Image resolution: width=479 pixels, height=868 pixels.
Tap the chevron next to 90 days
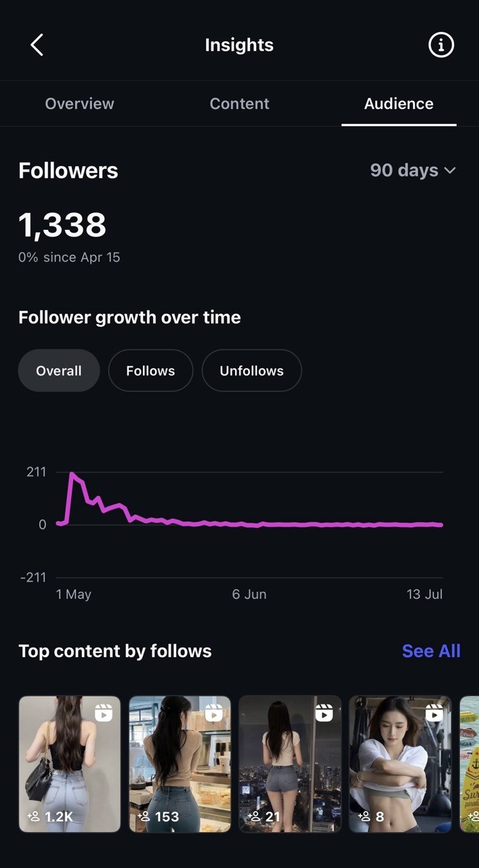[450, 171]
